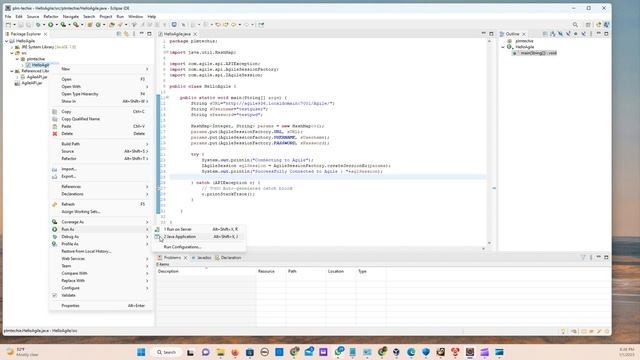Minimize the Outline view
The width and height of the screenshot is (640, 360).
pyautogui.click(x=599, y=33)
